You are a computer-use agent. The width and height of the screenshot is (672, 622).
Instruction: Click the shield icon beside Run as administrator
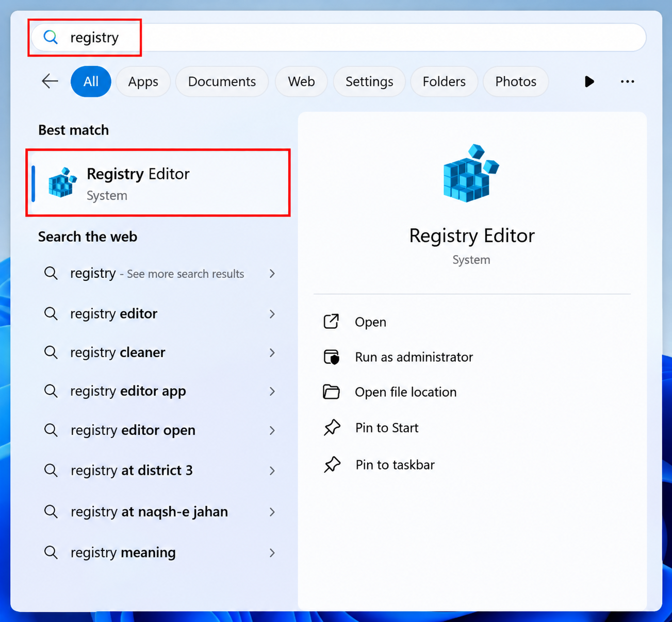click(331, 357)
